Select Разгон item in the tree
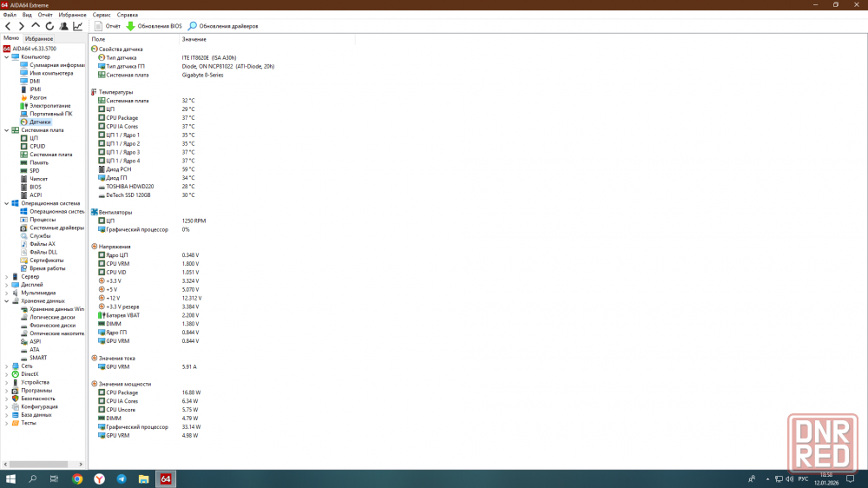 tap(37, 97)
